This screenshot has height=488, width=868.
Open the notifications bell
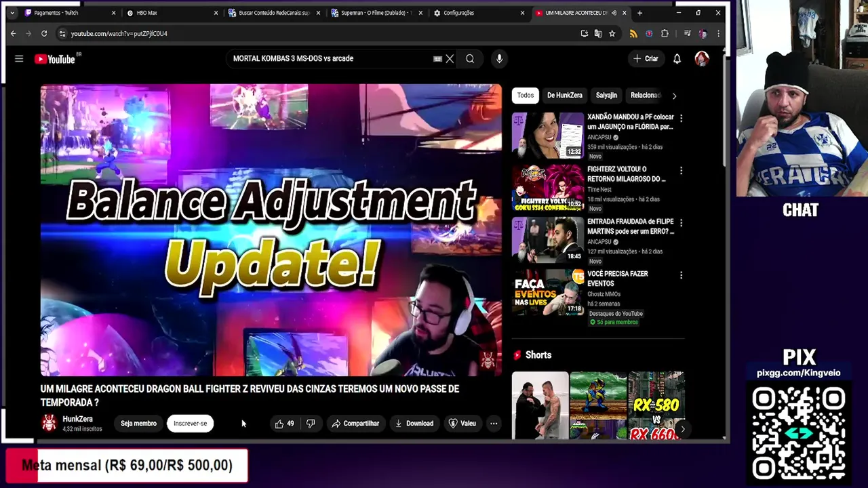click(677, 59)
